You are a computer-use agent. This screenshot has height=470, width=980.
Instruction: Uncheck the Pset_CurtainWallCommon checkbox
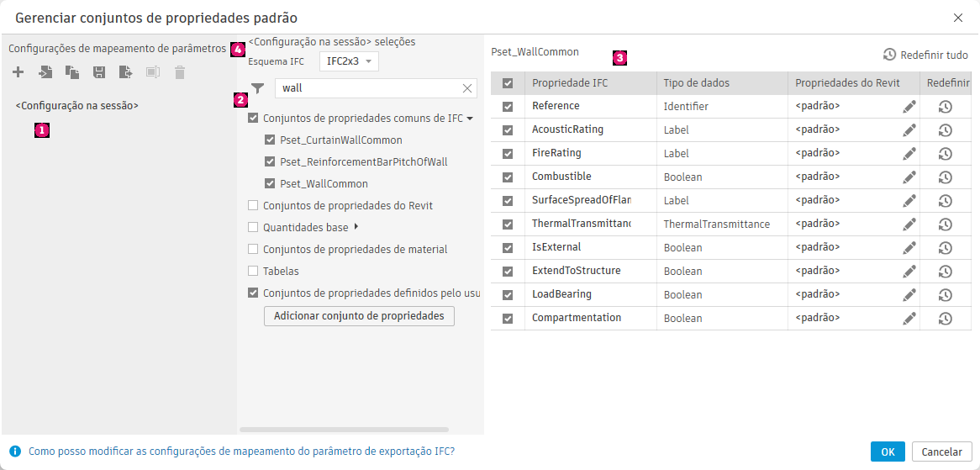click(270, 140)
